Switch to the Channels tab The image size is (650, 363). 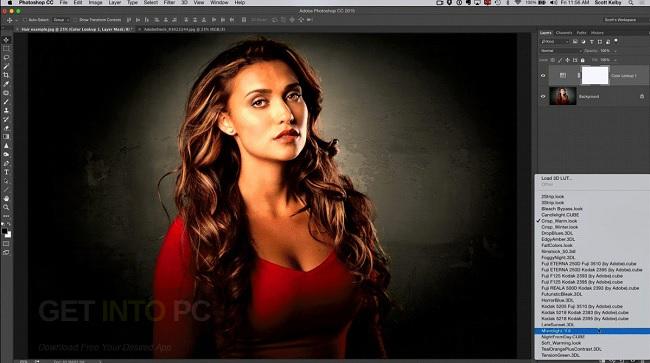(563, 33)
